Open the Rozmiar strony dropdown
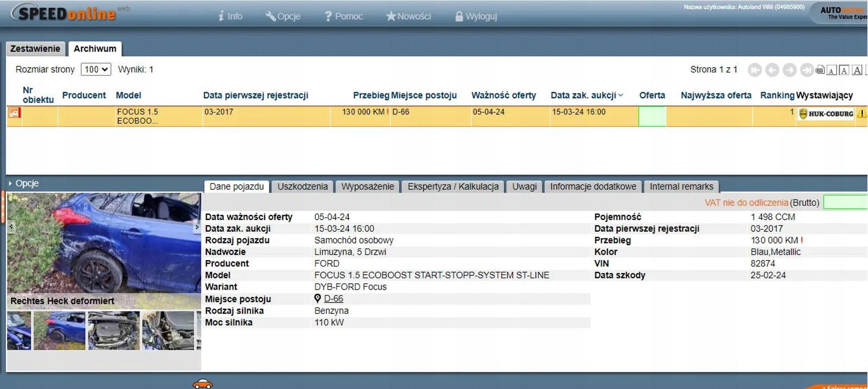This screenshot has height=389, width=868. pos(96,69)
